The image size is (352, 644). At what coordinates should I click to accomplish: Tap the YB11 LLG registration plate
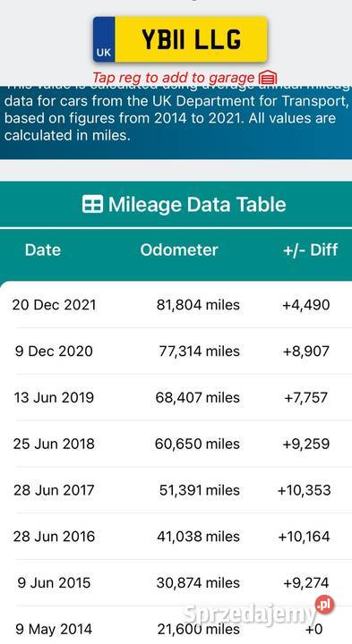click(181, 39)
